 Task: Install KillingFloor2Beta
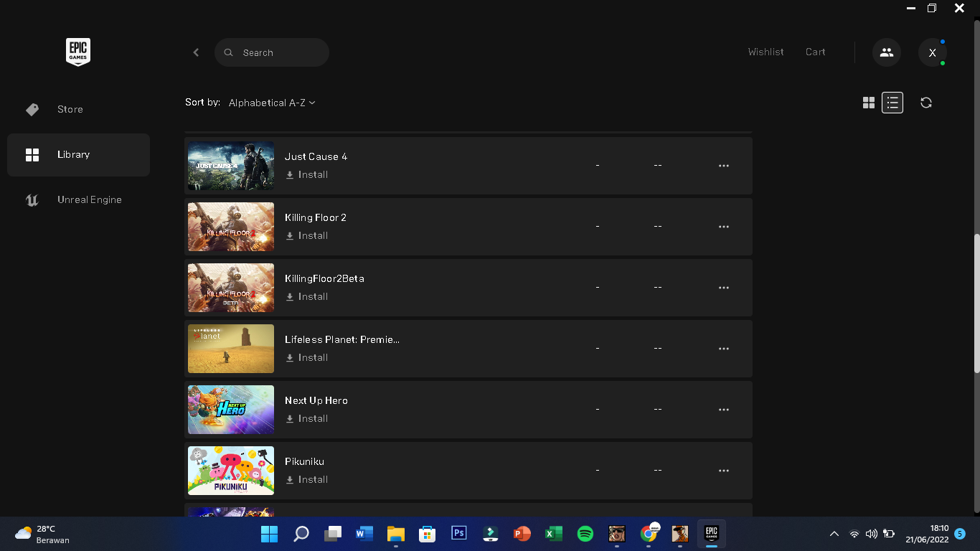pos(307,296)
